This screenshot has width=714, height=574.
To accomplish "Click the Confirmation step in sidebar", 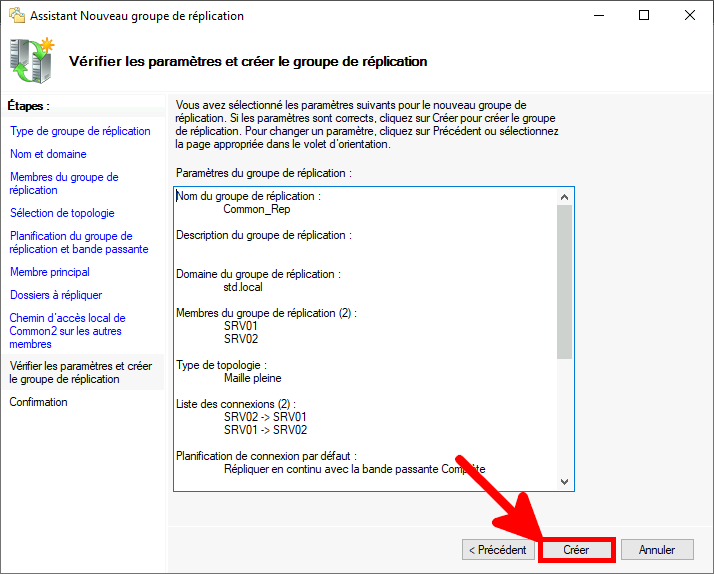I will point(39,402).
